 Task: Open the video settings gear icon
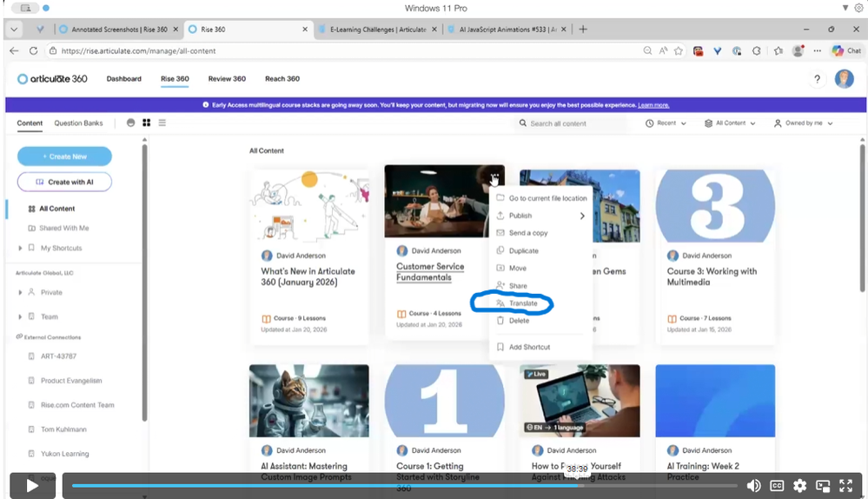[799, 486]
